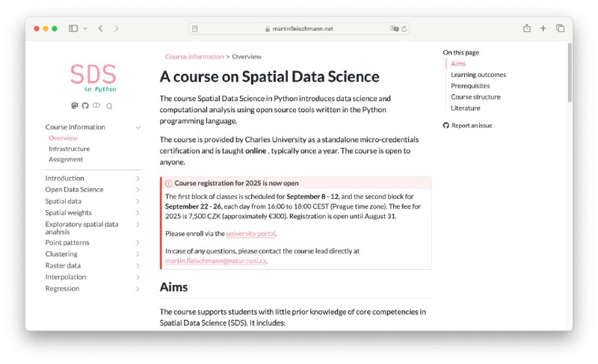Jump to Literature in page contents
The height and width of the screenshot is (364, 598).
[x=465, y=108]
